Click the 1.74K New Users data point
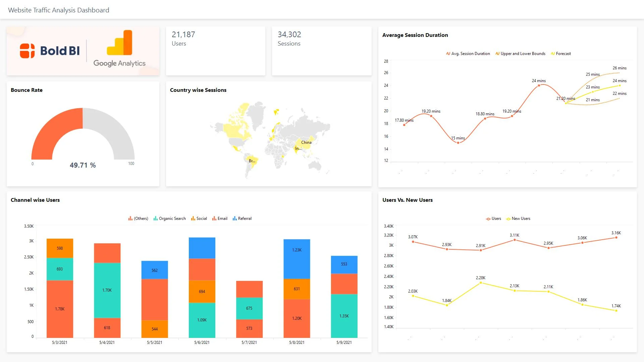 click(x=616, y=311)
